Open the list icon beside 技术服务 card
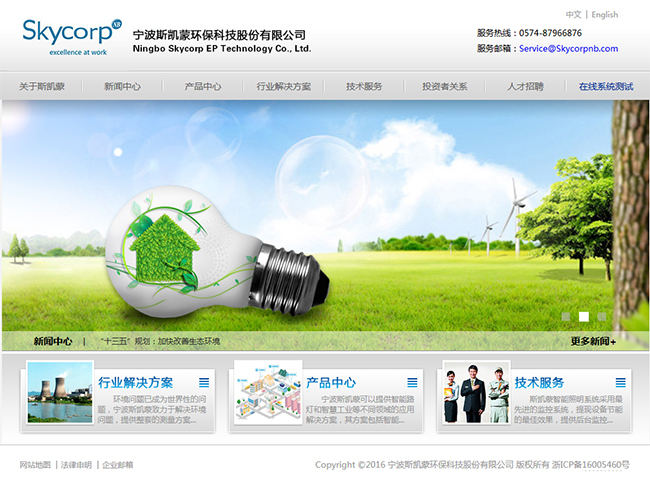 [x=620, y=382]
